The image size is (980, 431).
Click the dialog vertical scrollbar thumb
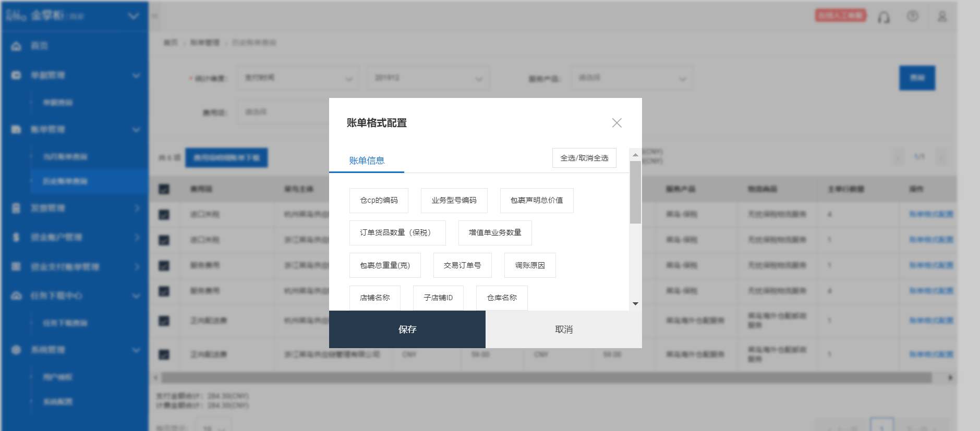(635, 192)
